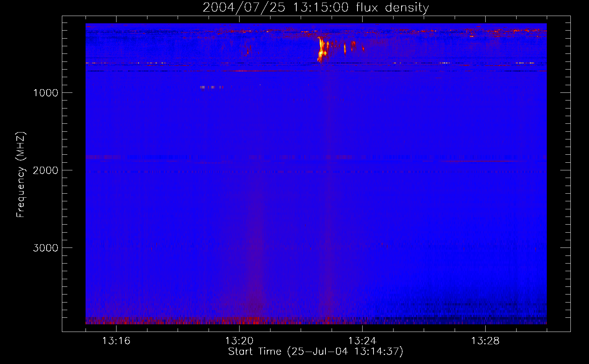Click the 13:16 time tick label
Viewport: 589px width, 364px height.
(x=116, y=341)
